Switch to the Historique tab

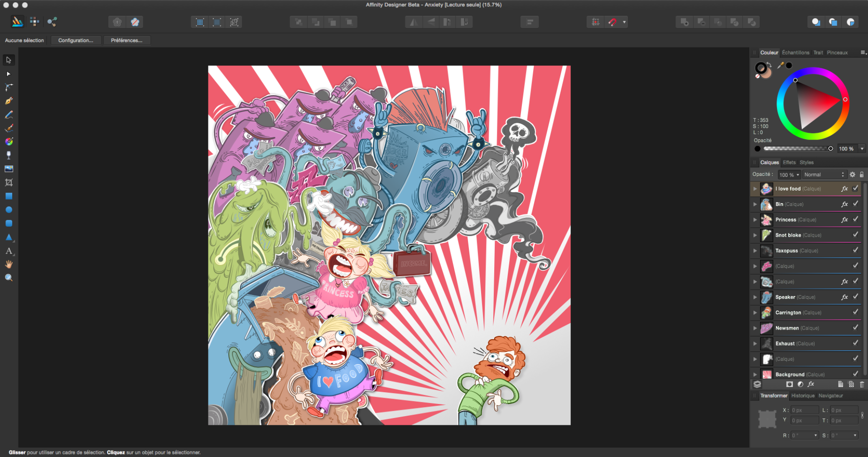[x=803, y=396]
